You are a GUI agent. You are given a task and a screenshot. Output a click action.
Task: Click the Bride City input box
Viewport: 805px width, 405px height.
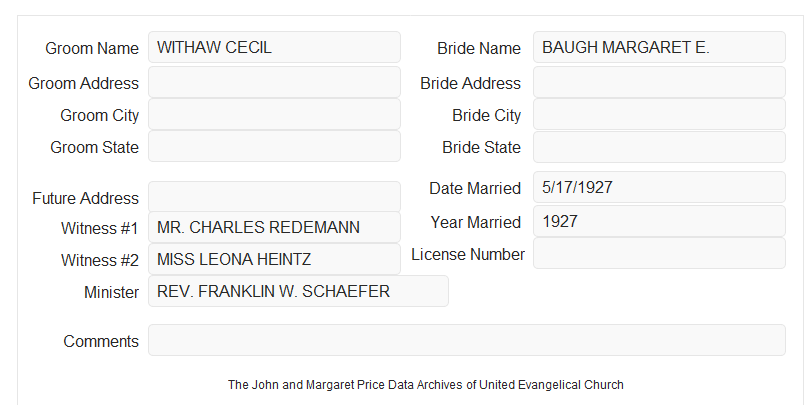tap(659, 114)
